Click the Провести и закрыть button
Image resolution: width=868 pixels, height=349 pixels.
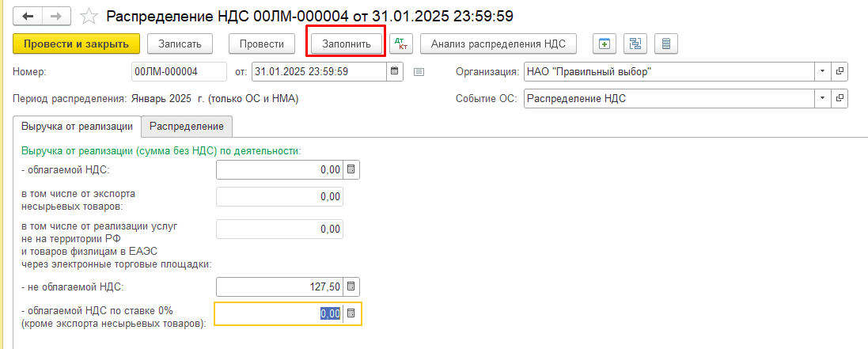point(76,44)
